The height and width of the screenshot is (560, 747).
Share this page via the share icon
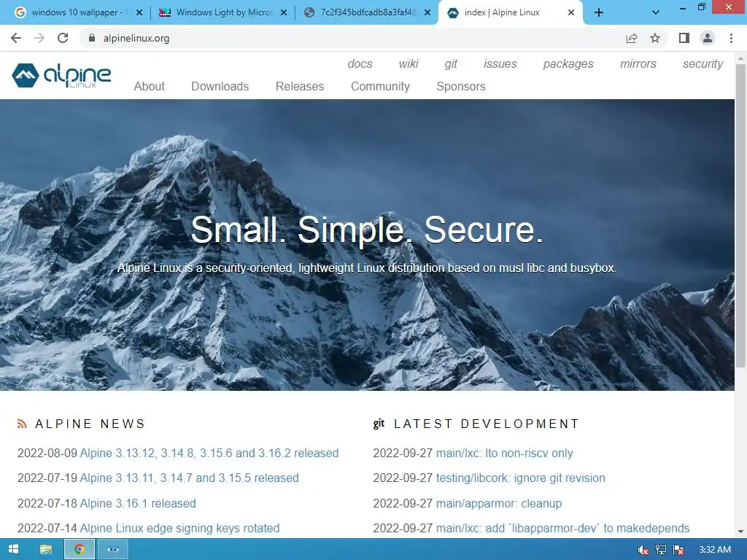pyautogui.click(x=632, y=38)
